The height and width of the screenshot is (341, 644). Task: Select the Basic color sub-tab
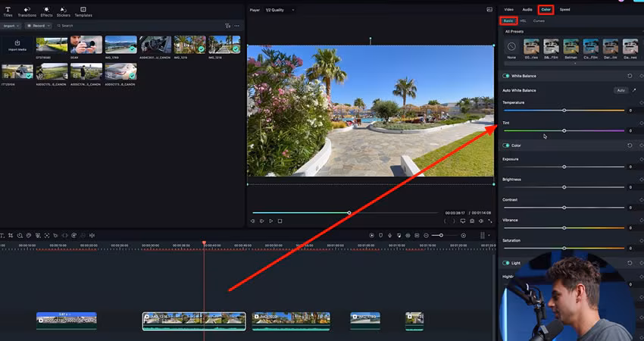pyautogui.click(x=508, y=21)
